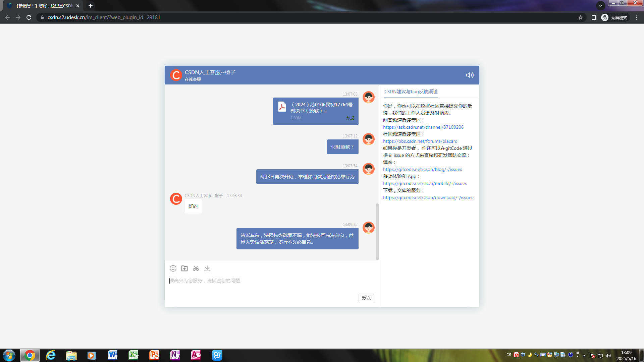The image size is (644, 362).
Task: Click the browser forward arrow
Action: click(x=18, y=17)
